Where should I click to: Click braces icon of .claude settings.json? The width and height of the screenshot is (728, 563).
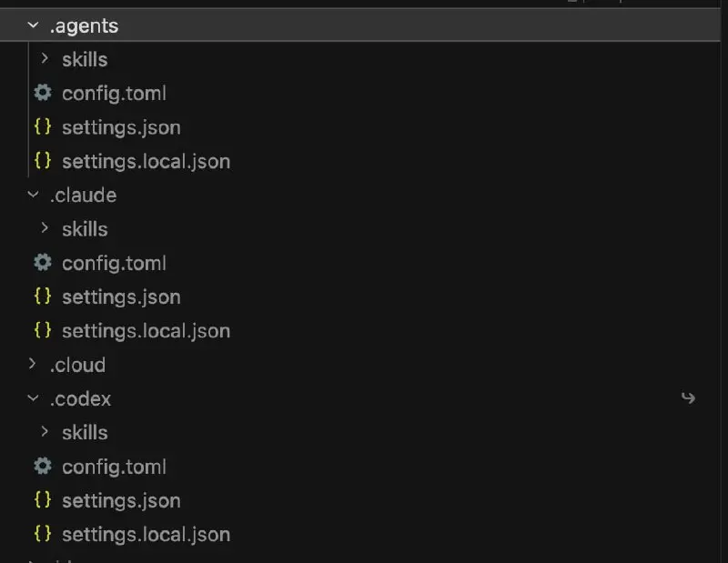pos(43,297)
